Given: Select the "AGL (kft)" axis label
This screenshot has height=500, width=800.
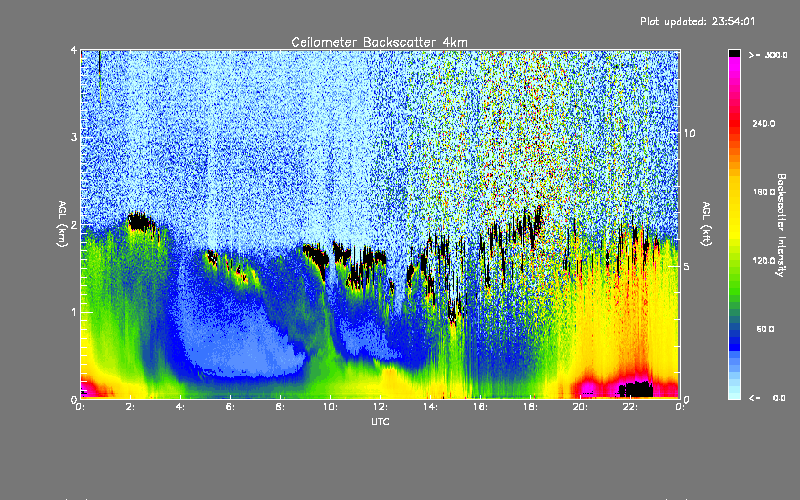Looking at the screenshot, I should 707,223.
